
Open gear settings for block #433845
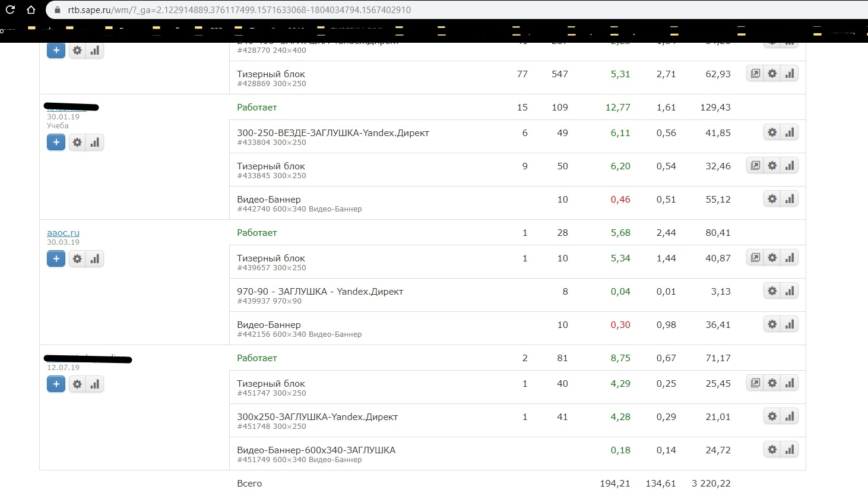click(772, 166)
